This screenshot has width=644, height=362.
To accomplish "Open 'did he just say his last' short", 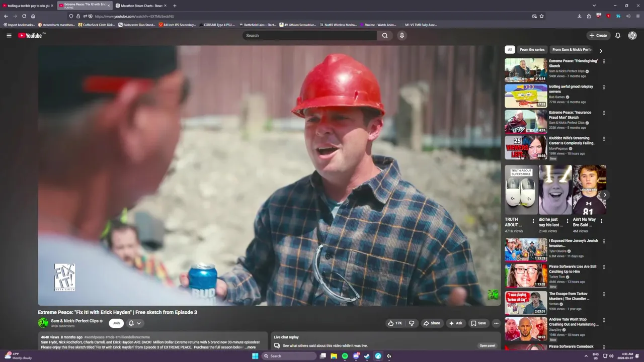I will tap(555, 190).
